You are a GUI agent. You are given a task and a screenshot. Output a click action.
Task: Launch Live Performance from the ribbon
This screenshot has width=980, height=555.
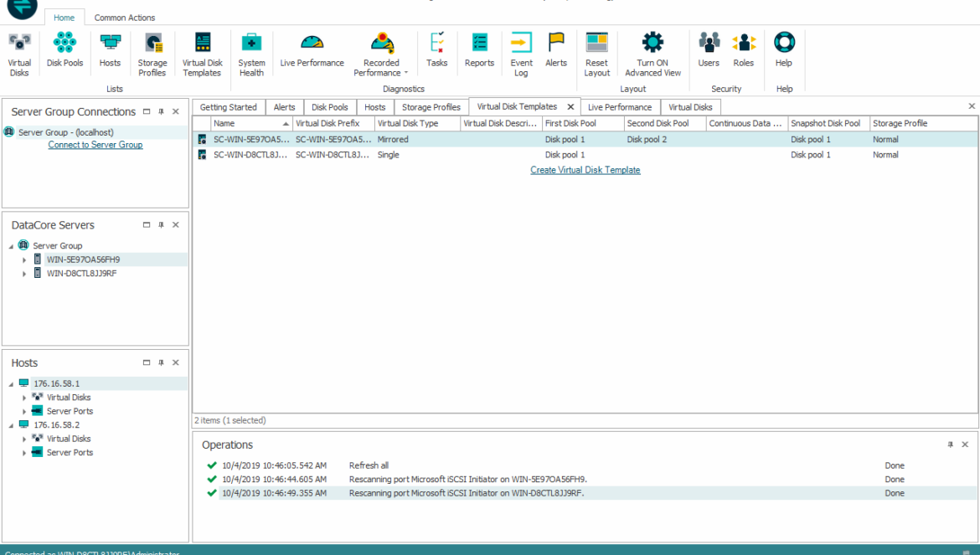click(312, 50)
